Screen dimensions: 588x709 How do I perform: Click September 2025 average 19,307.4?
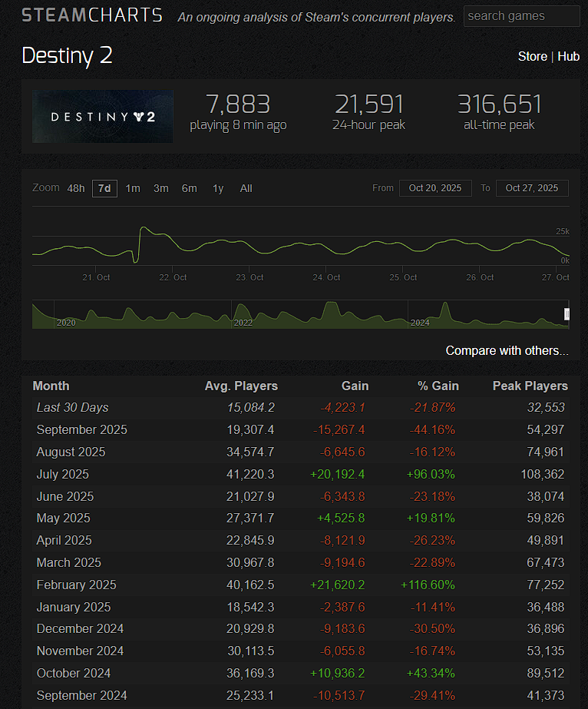tap(250, 430)
